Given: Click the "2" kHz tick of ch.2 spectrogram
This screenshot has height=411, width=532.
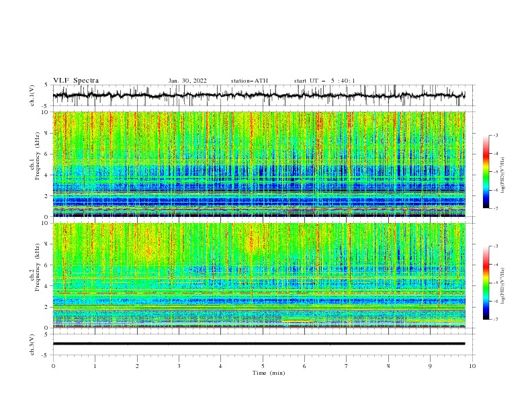Looking at the screenshot, I should point(47,307).
